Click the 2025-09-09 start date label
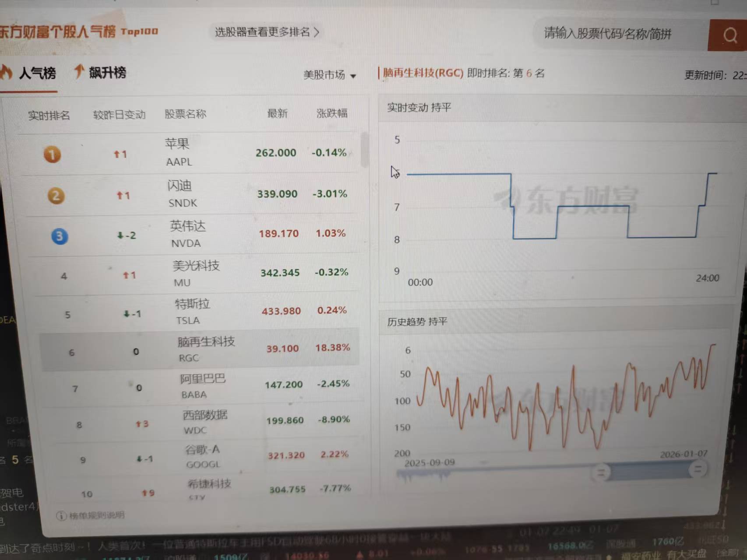747x560 pixels. (x=430, y=463)
